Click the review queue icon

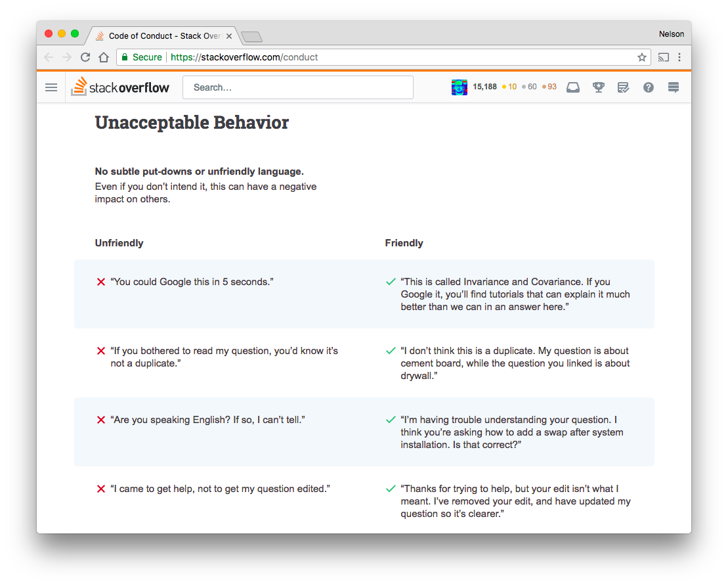point(623,87)
